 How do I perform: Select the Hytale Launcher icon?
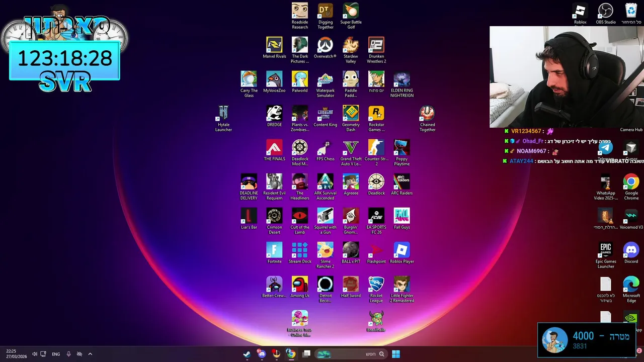point(223,119)
